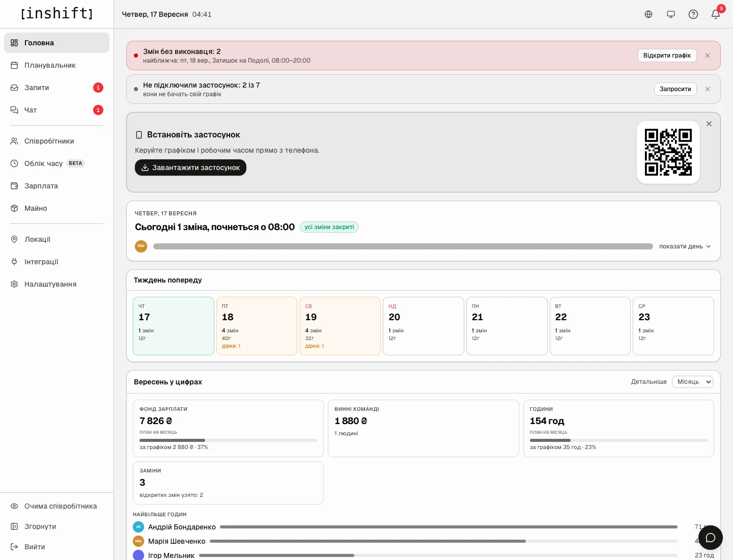Viewport: 733px width, 560px height.
Task: Log out via Вийти
Action: pyautogui.click(x=57, y=547)
